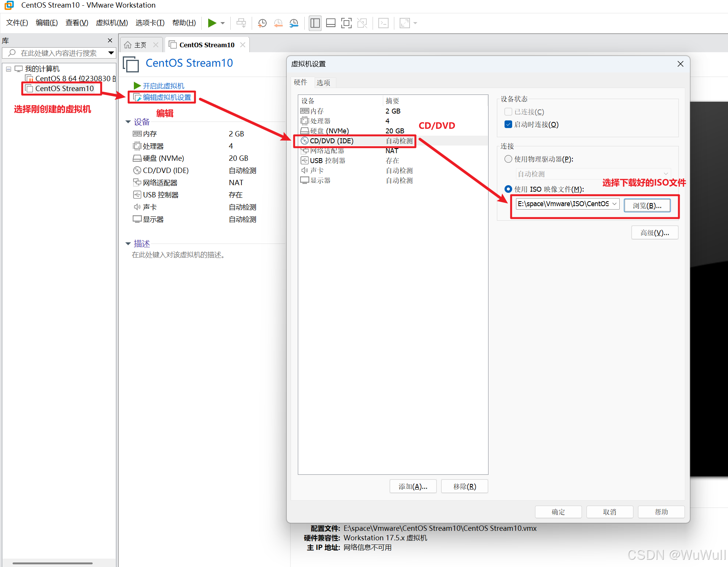Open the 文件(F) menu
This screenshot has height=567, width=728.
click(17, 23)
